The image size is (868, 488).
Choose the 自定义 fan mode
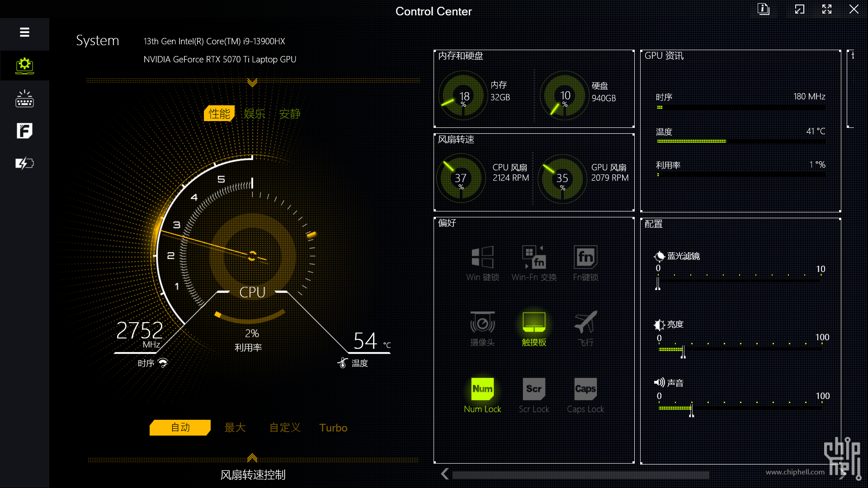285,427
